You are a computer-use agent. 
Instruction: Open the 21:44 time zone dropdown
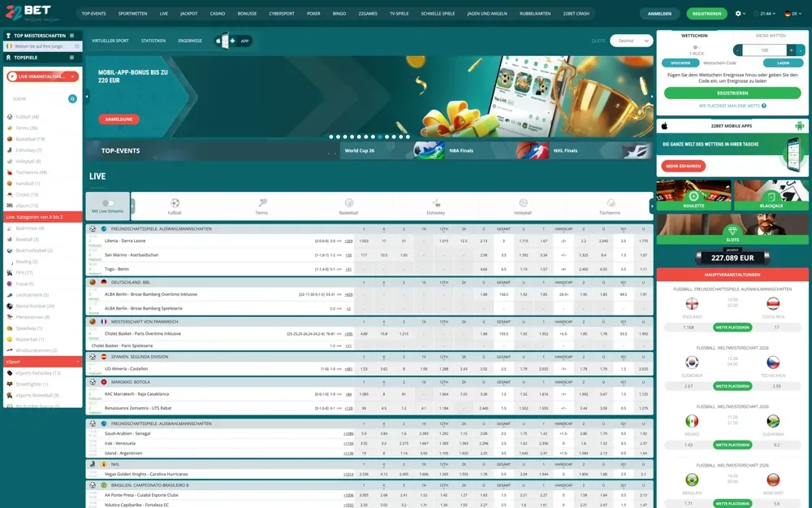click(765, 14)
